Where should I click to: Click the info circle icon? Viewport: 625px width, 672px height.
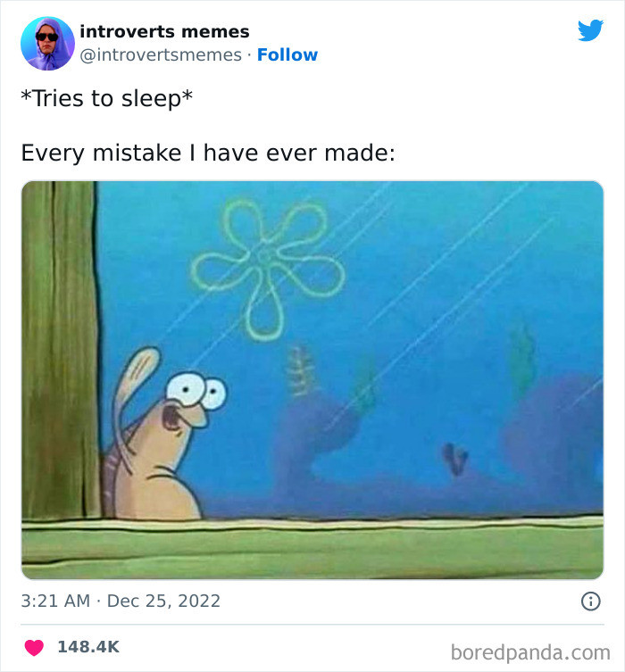(590, 602)
